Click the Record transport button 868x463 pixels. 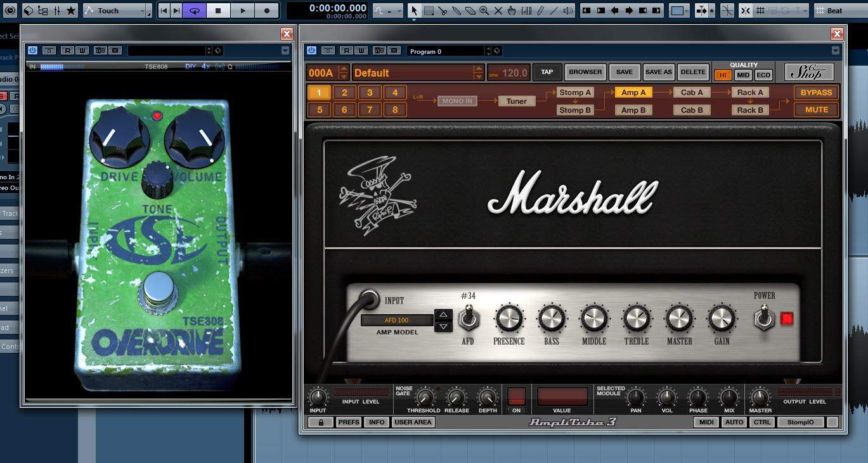pos(266,10)
